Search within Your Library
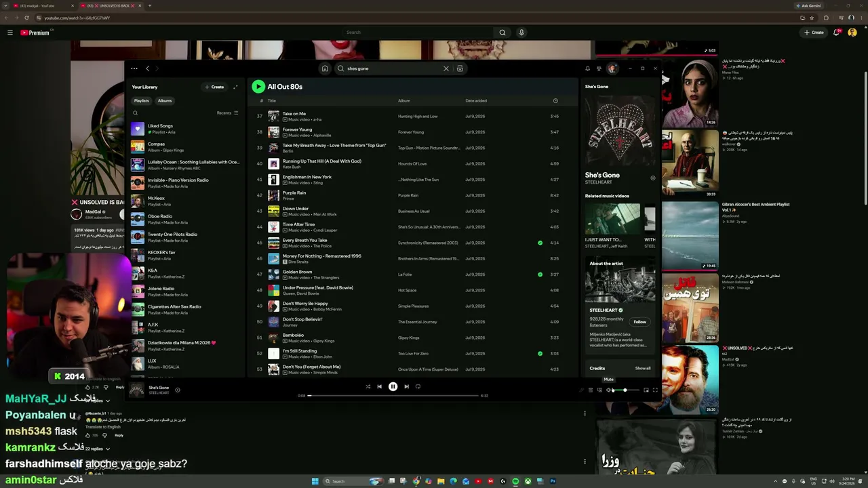Screen dimensions: 868x488 click(136, 113)
